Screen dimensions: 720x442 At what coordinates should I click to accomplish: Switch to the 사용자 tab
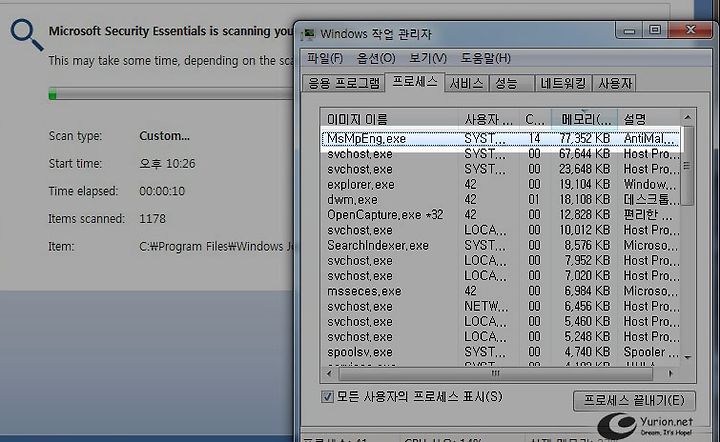(615, 83)
